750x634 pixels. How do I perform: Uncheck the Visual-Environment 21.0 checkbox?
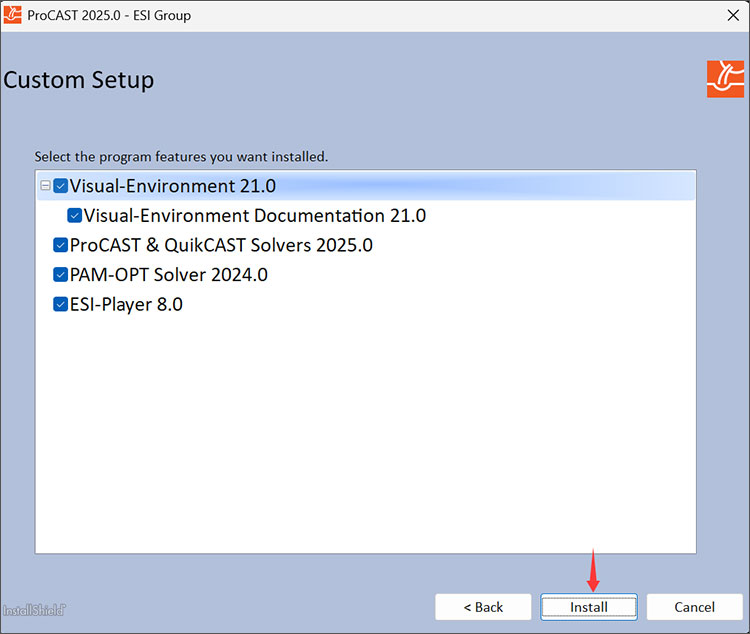pyautogui.click(x=60, y=186)
